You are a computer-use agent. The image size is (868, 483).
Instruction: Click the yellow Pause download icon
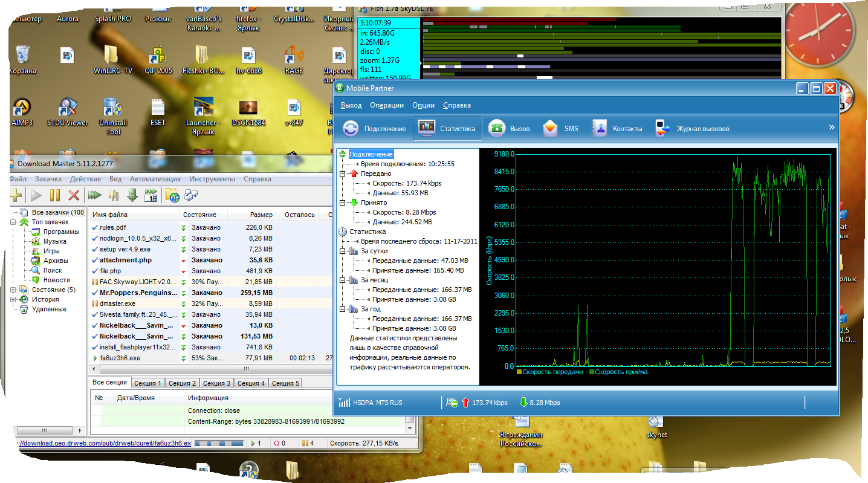[x=55, y=195]
